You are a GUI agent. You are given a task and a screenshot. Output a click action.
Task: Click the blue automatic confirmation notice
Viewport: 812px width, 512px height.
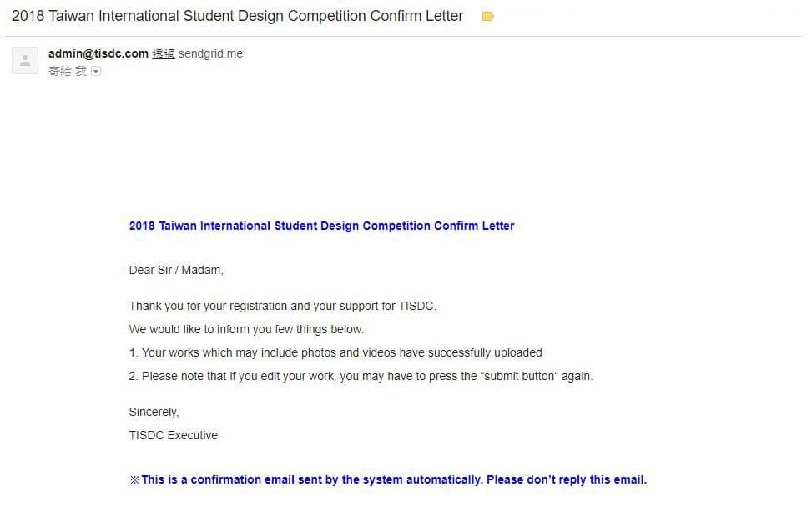click(394, 479)
